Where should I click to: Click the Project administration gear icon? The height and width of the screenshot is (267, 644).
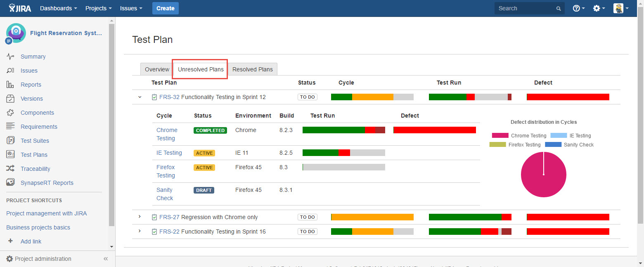(9, 259)
